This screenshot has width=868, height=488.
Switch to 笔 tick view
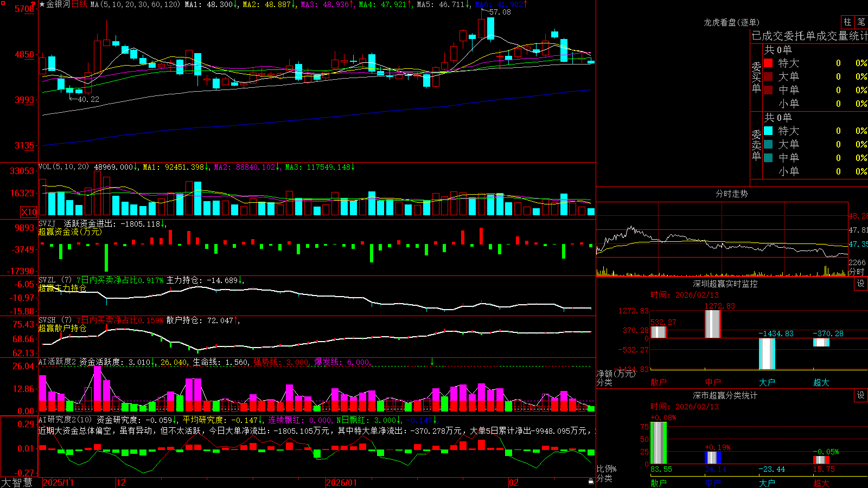tap(861, 22)
